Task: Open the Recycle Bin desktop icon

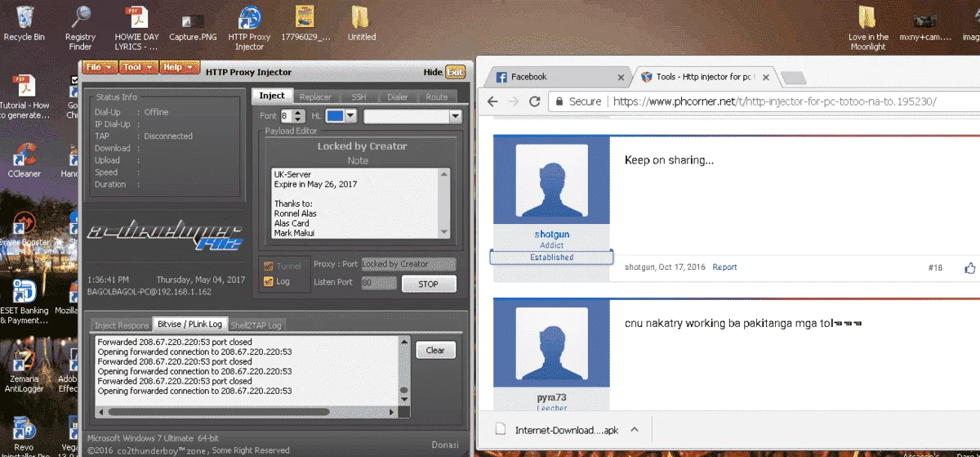Action: pyautogui.click(x=24, y=23)
